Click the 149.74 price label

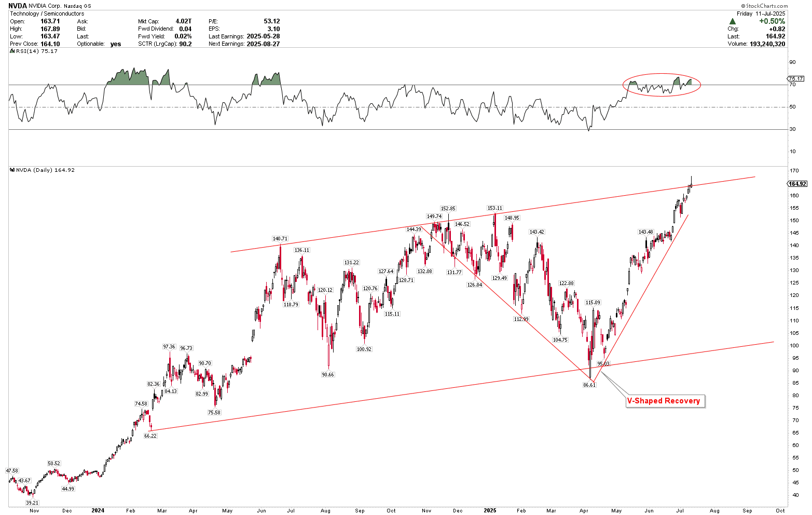click(434, 216)
